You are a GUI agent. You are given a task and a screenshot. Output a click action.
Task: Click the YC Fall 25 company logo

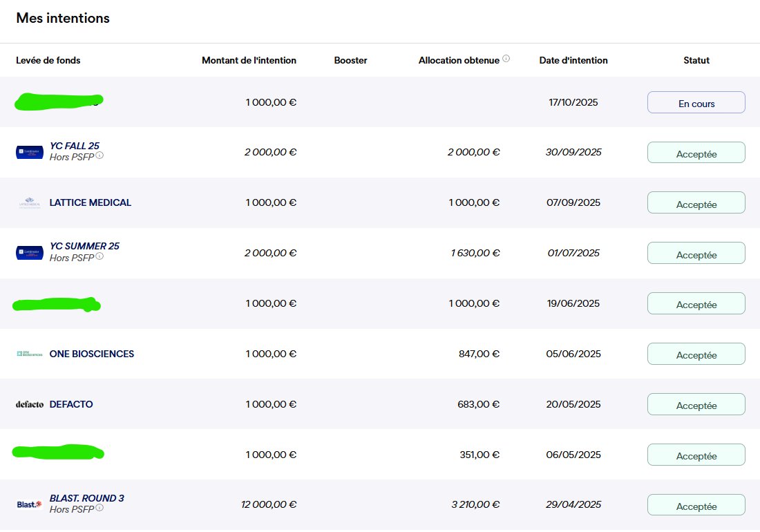28,151
